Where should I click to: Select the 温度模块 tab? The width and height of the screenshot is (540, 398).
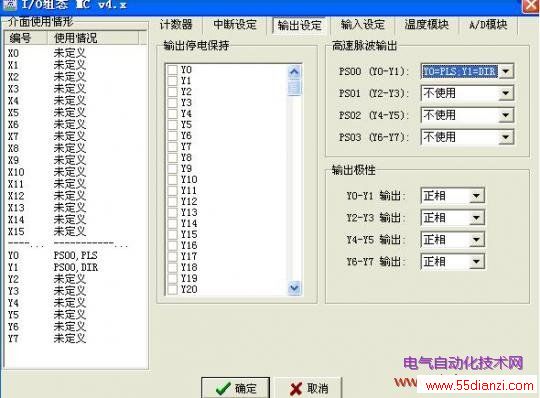427,24
